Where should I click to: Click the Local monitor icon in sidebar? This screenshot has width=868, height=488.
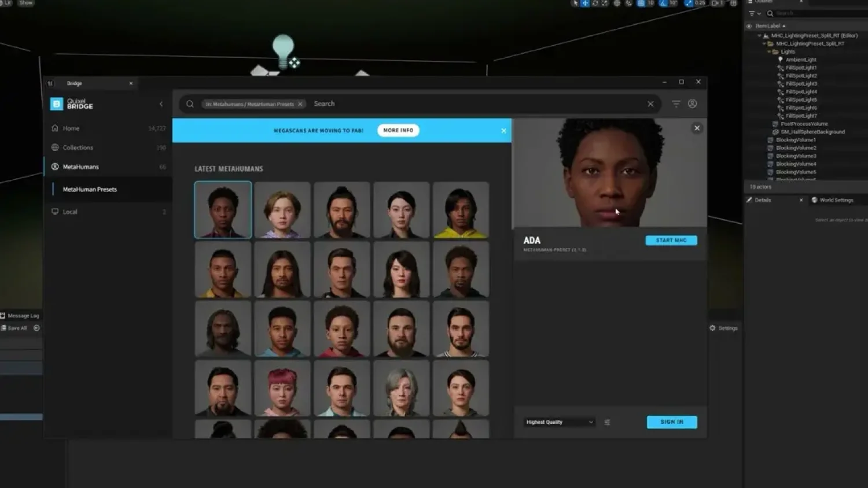[55, 212]
